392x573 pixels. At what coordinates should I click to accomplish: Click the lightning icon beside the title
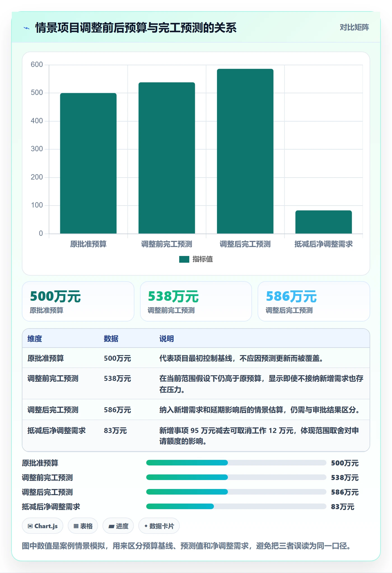coord(27,28)
